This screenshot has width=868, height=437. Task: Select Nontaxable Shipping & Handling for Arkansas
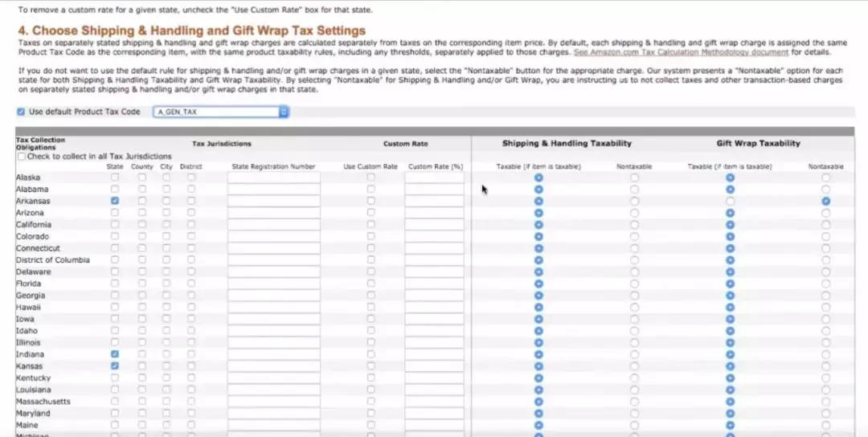(x=634, y=202)
